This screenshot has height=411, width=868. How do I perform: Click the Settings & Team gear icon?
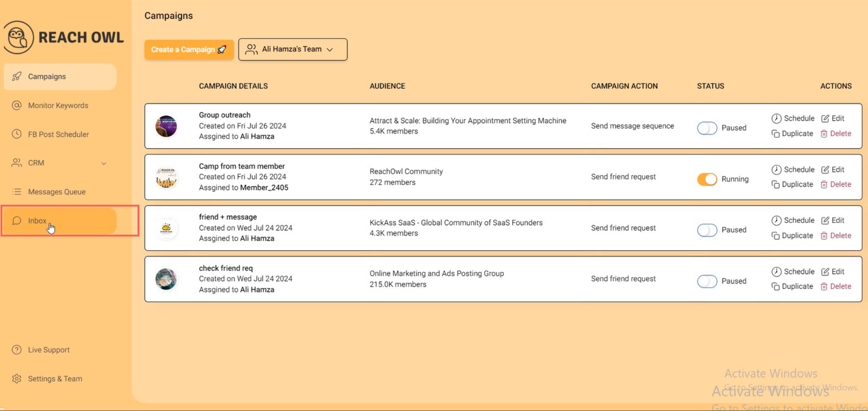tap(16, 378)
